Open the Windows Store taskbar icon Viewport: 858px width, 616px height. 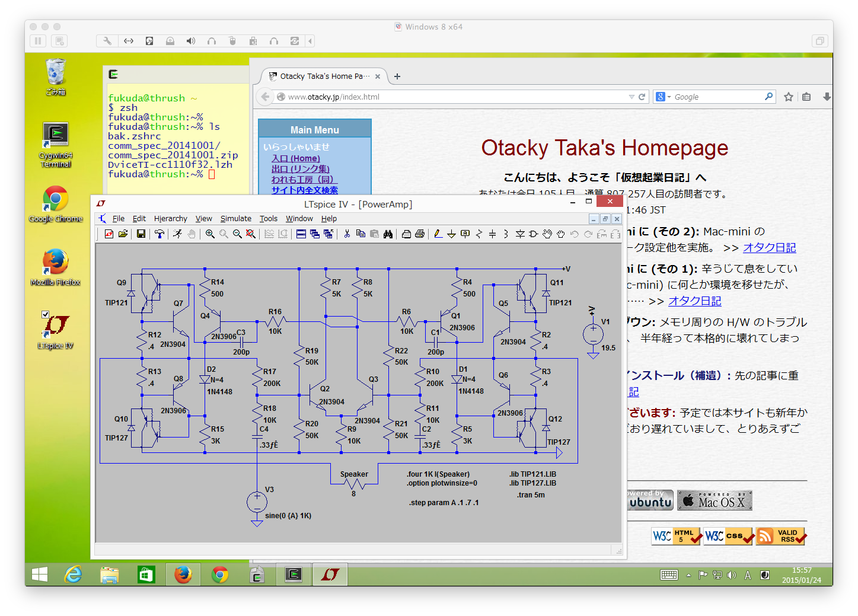[x=146, y=574]
